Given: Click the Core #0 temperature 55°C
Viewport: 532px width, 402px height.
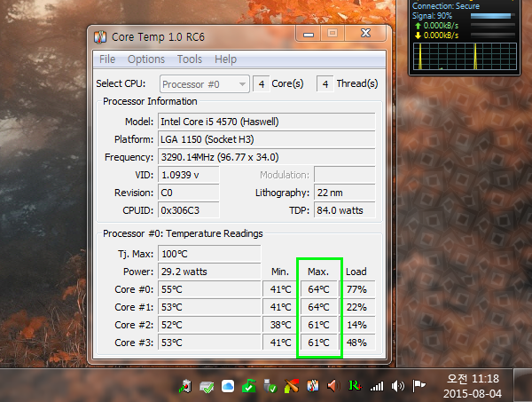Looking at the screenshot, I should (209, 289).
